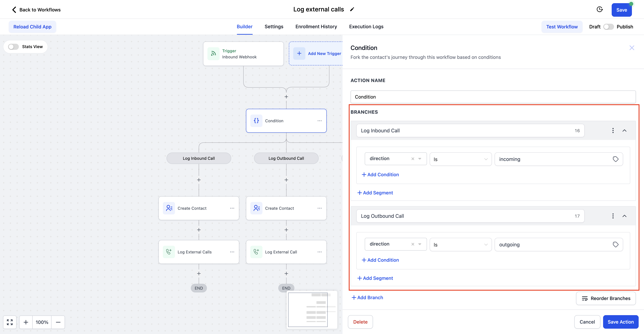Viewport: 644px width, 334px height.
Task: Collapse the Log Inbound Call branch
Action: click(x=624, y=131)
